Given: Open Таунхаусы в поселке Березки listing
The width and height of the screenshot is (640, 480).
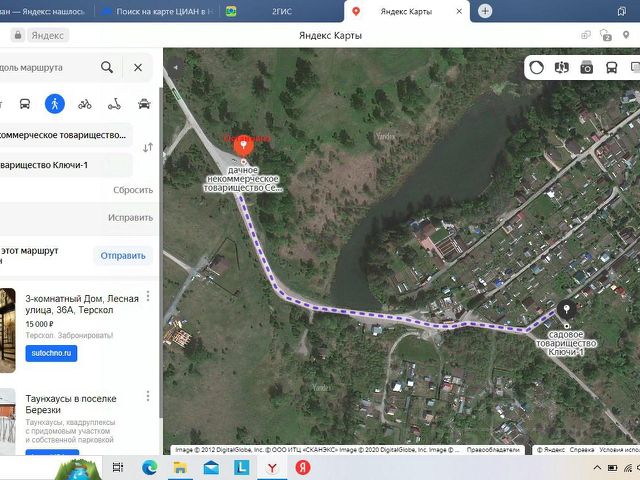Looking at the screenshot, I should (x=71, y=404).
